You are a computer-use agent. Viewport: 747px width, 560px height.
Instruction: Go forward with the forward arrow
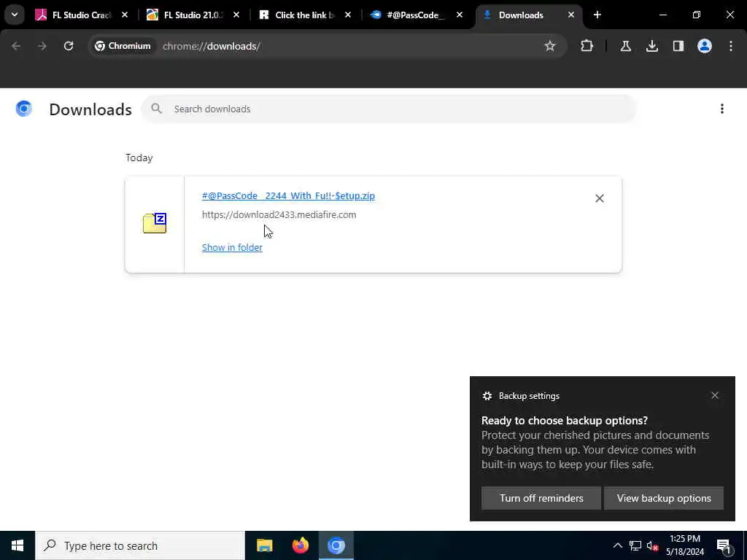click(42, 46)
